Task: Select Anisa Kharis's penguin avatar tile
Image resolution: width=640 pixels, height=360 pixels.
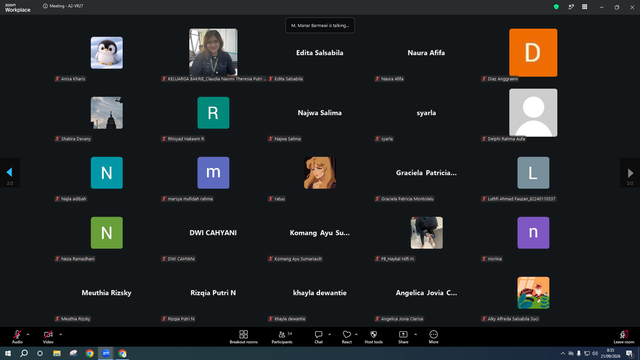Action: (x=107, y=53)
